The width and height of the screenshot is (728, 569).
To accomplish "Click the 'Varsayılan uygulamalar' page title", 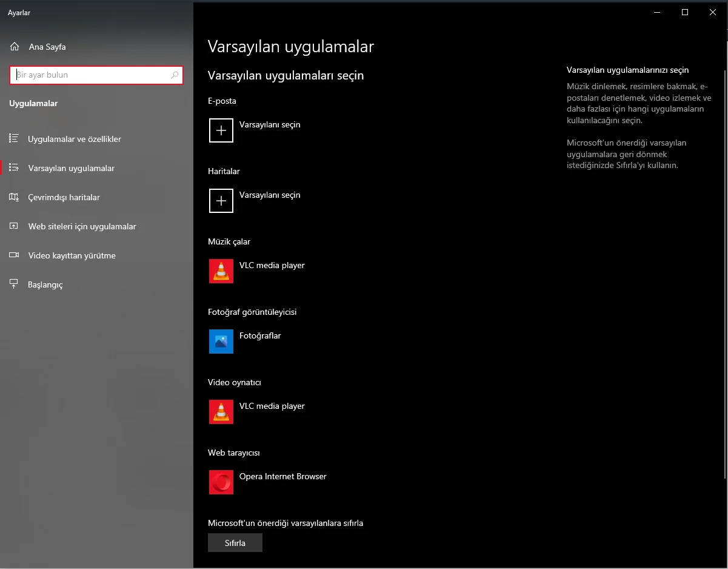I will [x=291, y=47].
